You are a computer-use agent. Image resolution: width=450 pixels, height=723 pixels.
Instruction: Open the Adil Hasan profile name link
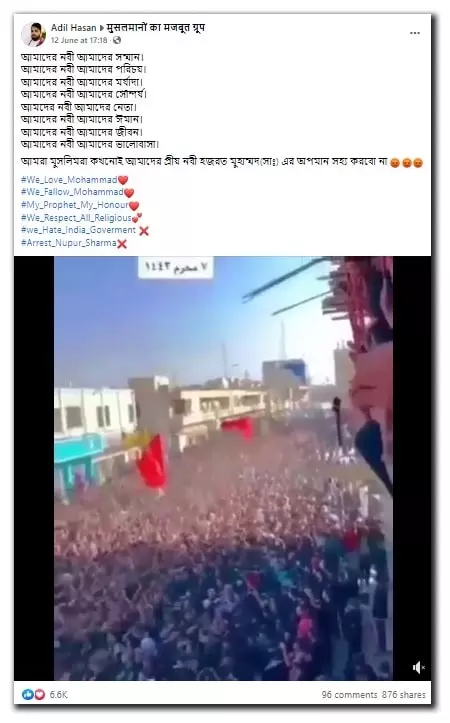click(x=73, y=28)
